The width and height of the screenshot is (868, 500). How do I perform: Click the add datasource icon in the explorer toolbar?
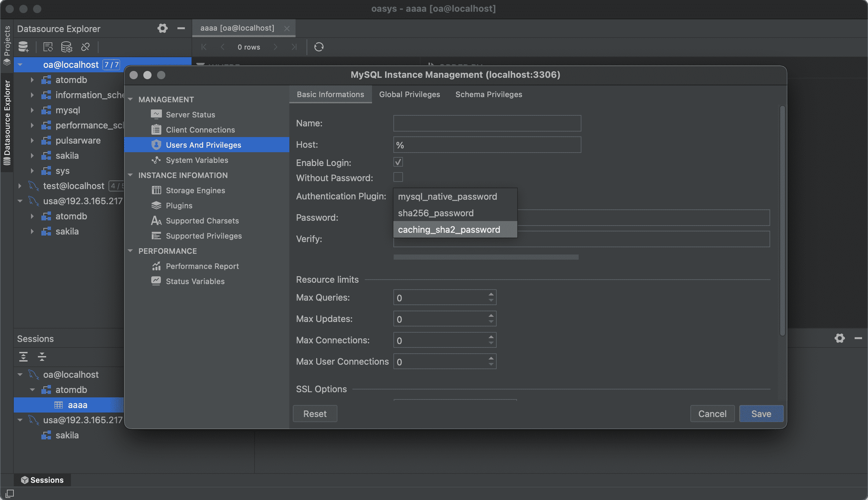pos(23,47)
